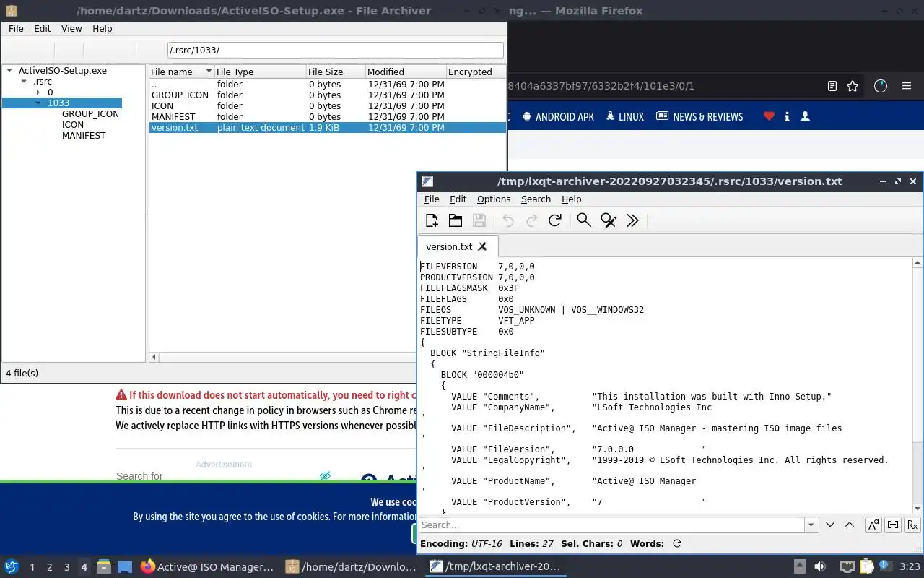924x578 pixels.
Task: Open the Search menu in the text editor
Action: point(536,199)
